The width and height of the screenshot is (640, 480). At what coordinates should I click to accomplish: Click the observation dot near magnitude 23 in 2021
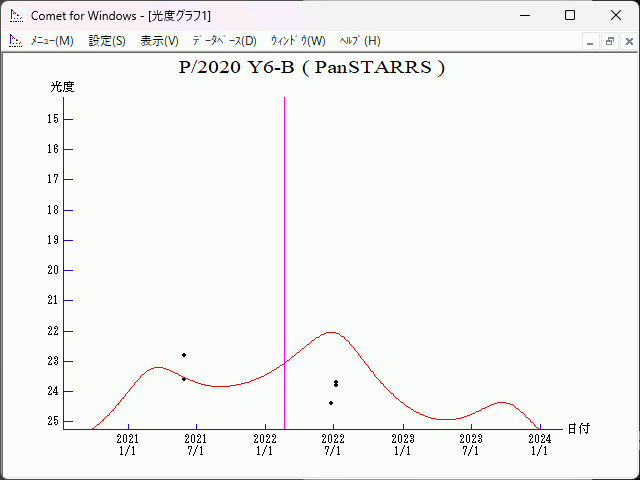[x=184, y=355]
